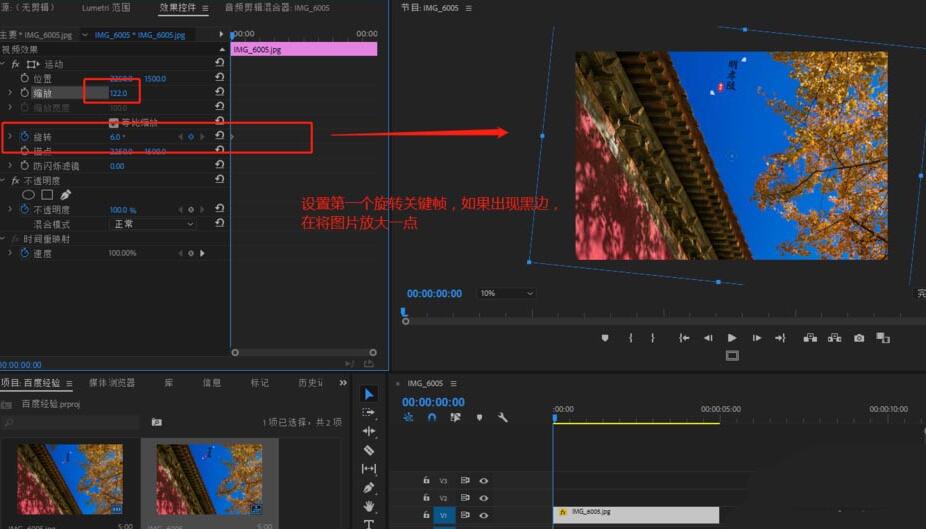The image size is (926, 529).
Task: Click the Export Frame camera icon
Action: 859,338
